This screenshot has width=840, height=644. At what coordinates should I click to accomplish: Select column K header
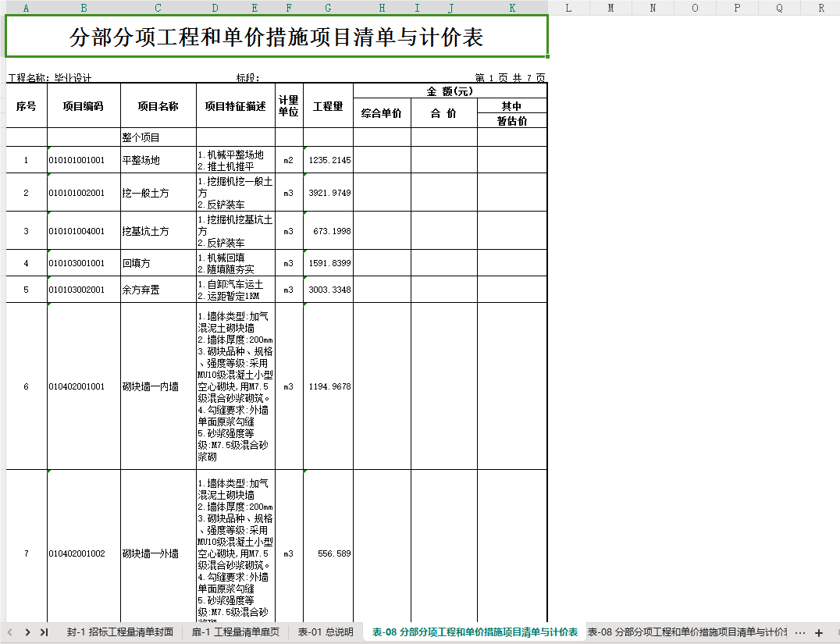(x=512, y=8)
